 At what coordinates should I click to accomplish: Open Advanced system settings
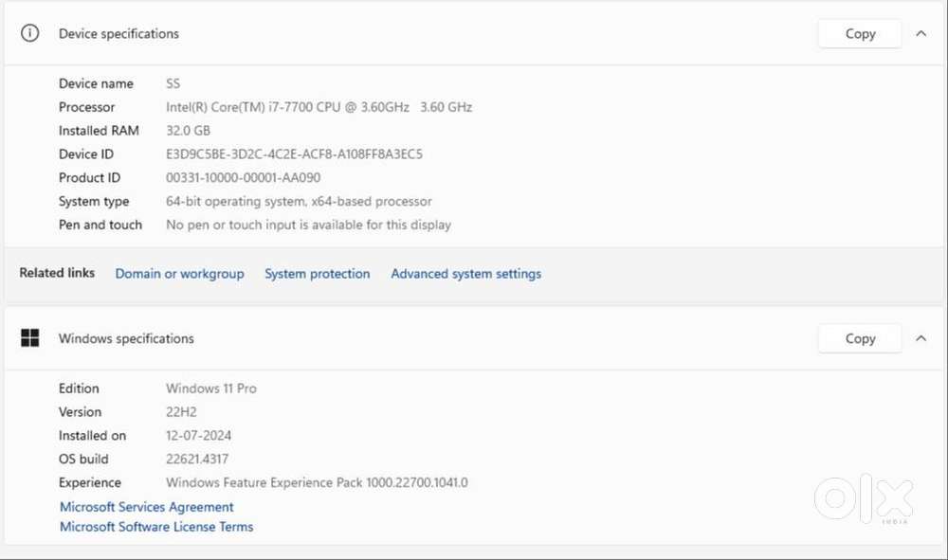pyautogui.click(x=465, y=274)
